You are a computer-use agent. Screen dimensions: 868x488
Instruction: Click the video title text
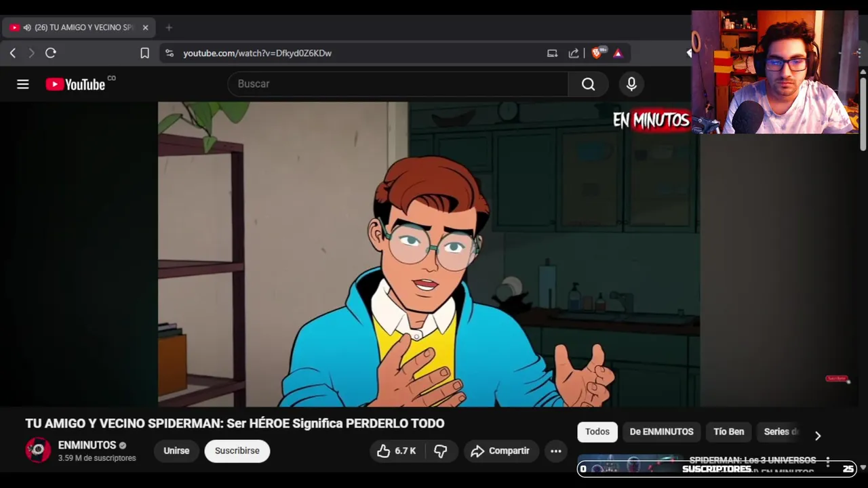pyautogui.click(x=235, y=424)
